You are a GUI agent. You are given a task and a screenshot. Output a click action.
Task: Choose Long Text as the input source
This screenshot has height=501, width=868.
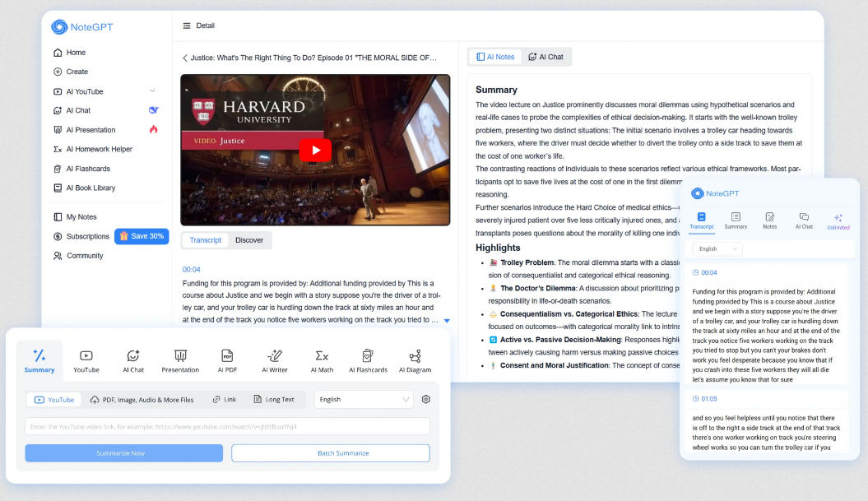[x=273, y=400]
